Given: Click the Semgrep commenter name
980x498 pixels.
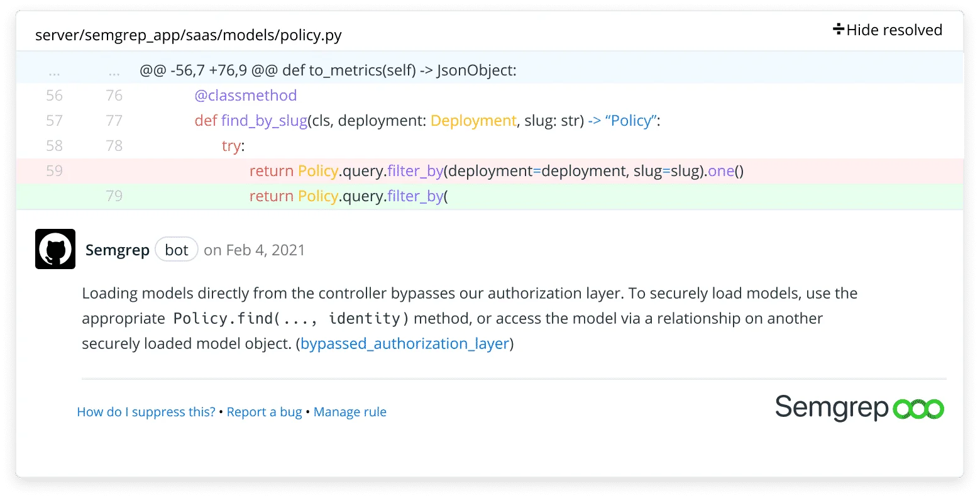Looking at the screenshot, I should tap(117, 249).
